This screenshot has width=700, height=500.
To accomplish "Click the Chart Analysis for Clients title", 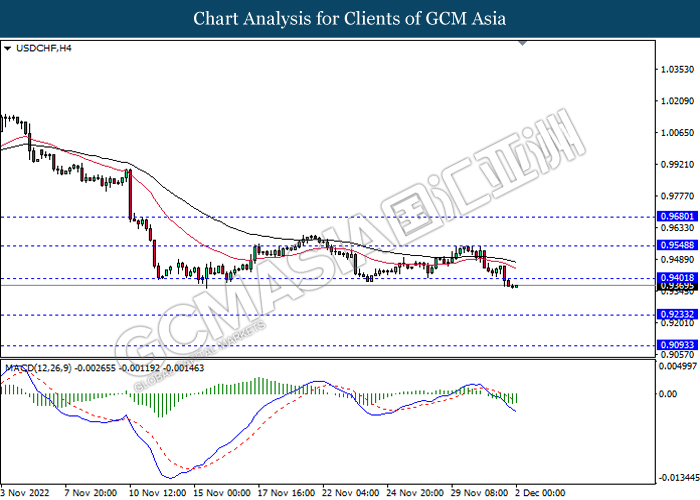I will [350, 18].
